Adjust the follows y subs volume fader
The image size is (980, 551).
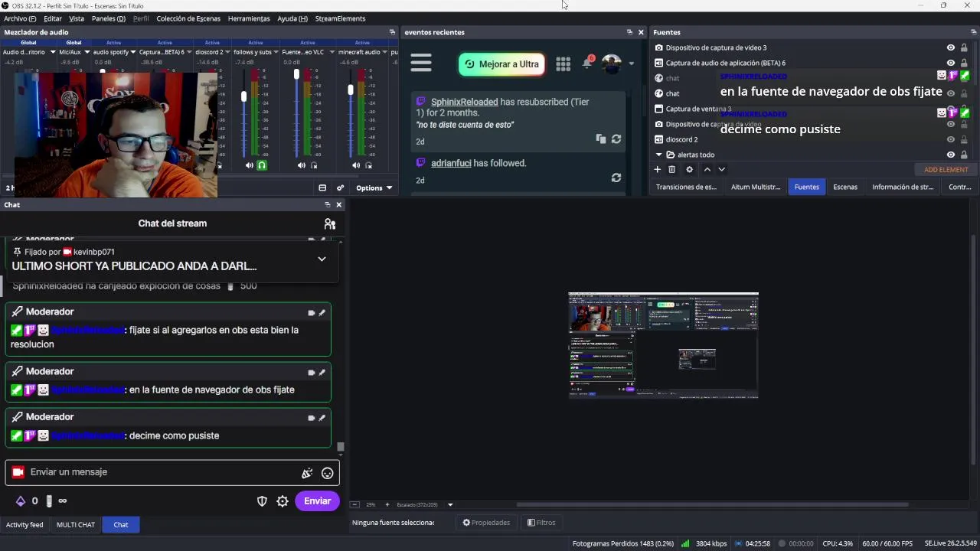pyautogui.click(x=244, y=96)
